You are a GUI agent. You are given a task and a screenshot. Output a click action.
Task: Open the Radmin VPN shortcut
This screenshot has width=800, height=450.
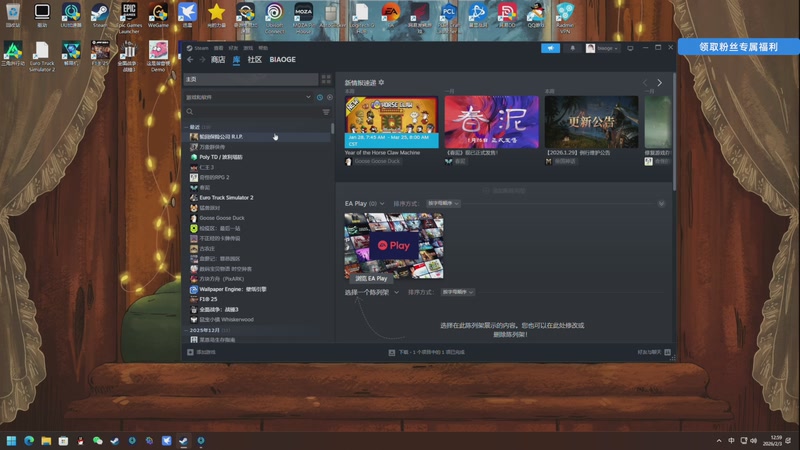565,18
